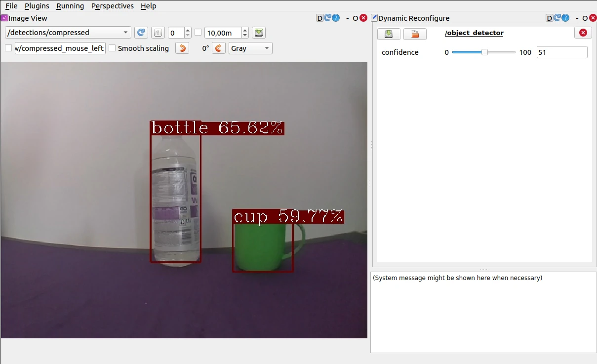597x364 pixels.
Task: Undock the Dynamic Reconfigure panel
Action: pyautogui.click(x=549, y=18)
